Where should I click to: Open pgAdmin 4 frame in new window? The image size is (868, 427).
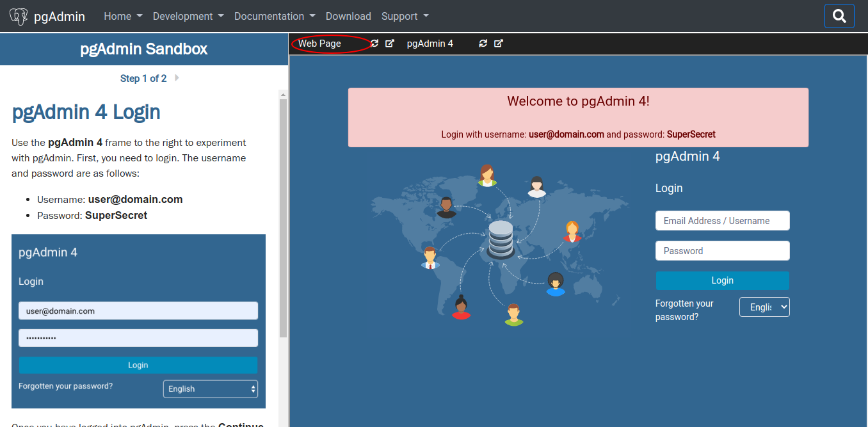pyautogui.click(x=499, y=44)
